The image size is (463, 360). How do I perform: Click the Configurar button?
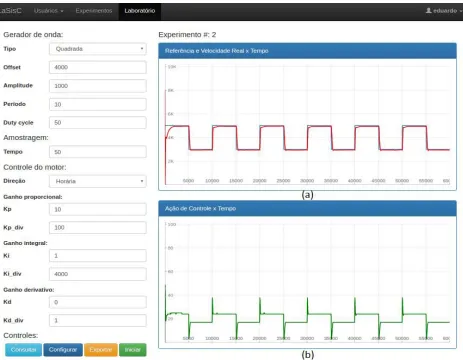point(63,350)
